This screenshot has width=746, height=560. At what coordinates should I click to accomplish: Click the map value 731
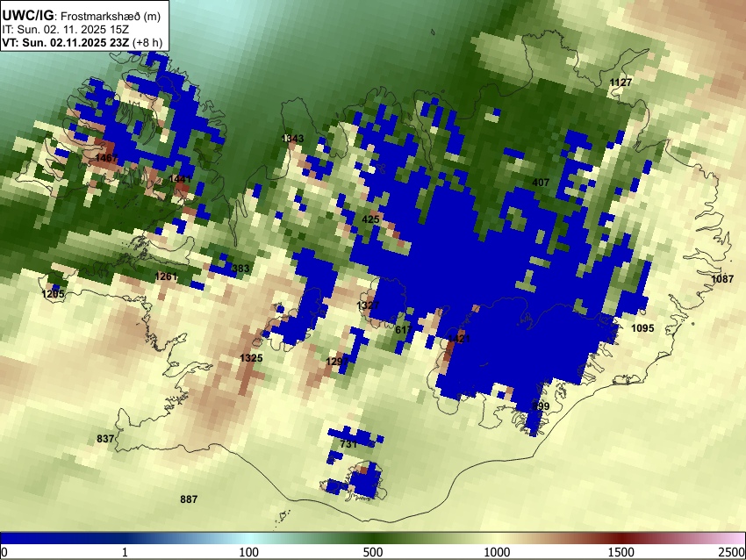click(x=348, y=444)
